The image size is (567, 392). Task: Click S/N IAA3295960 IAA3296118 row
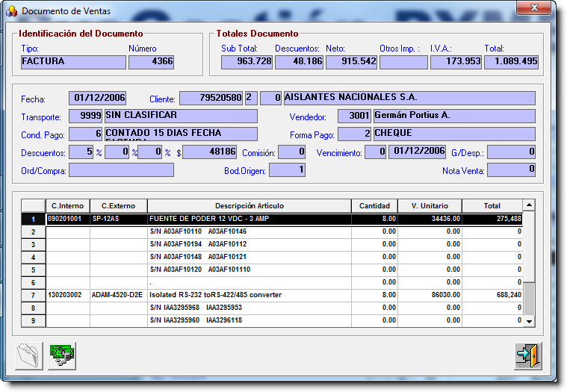pos(250,320)
